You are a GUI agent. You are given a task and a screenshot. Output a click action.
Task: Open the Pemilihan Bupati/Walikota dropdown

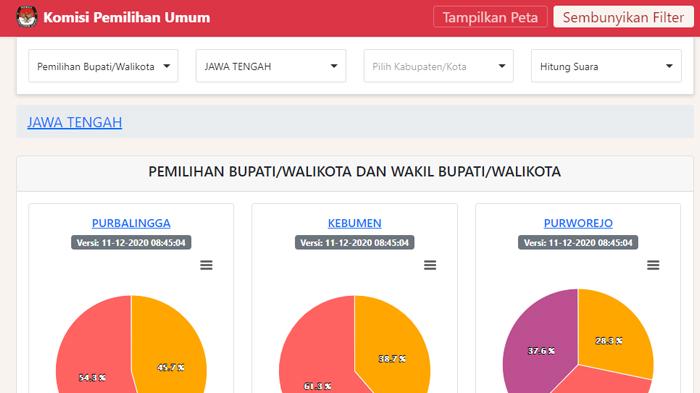tap(103, 66)
